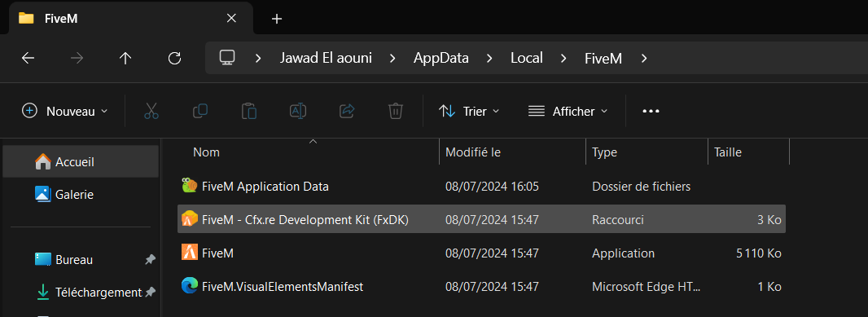Open the Trier sort dropdown
Viewport: 868px width, 317px height.
(x=469, y=111)
